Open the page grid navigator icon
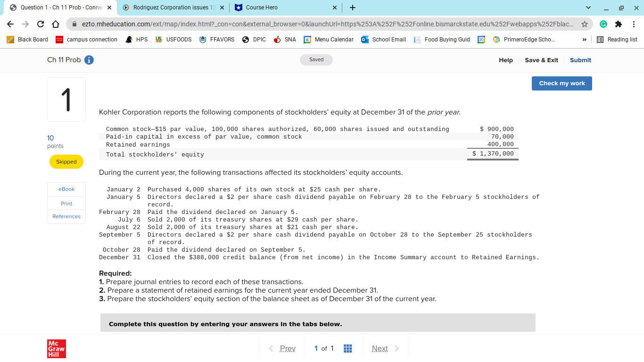This screenshot has height=362, width=644. coord(347,348)
